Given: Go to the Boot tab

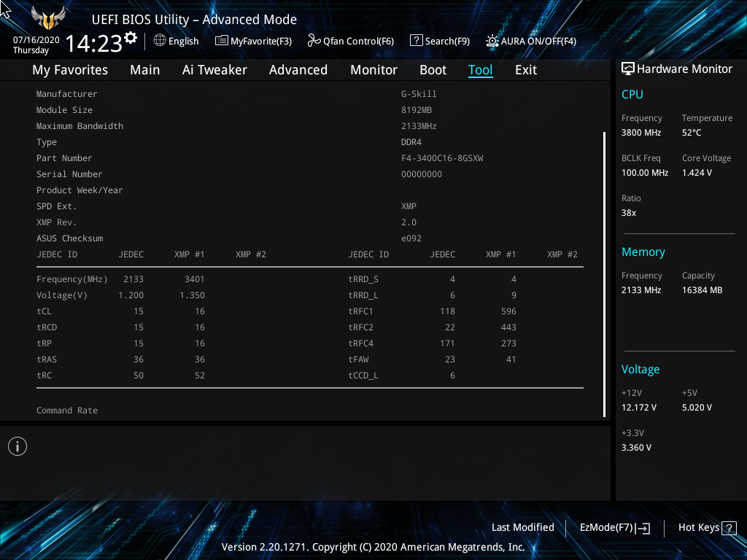Looking at the screenshot, I should [433, 70].
